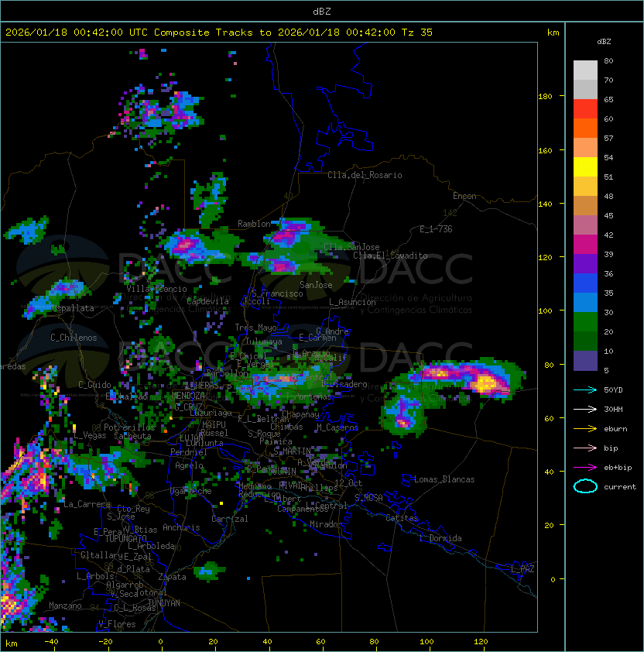
Task: Click the 'Capdevila' label on map
Action: coord(208,301)
